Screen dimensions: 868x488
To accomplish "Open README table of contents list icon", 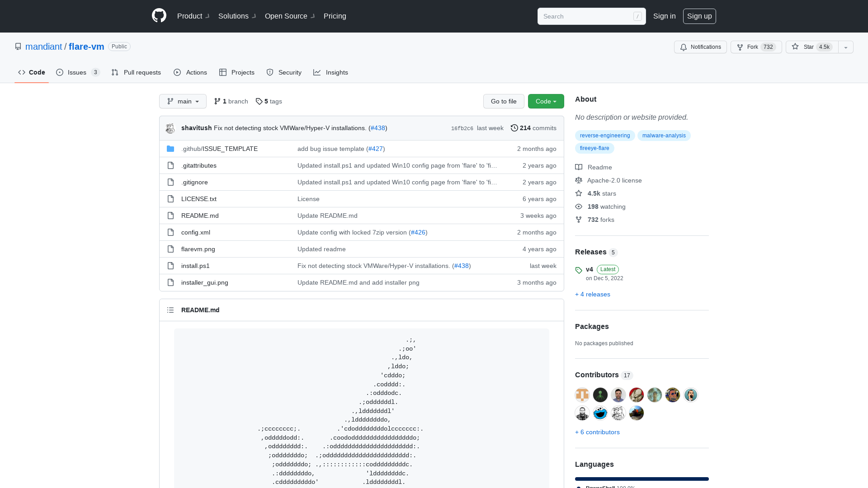I will 170,310.
